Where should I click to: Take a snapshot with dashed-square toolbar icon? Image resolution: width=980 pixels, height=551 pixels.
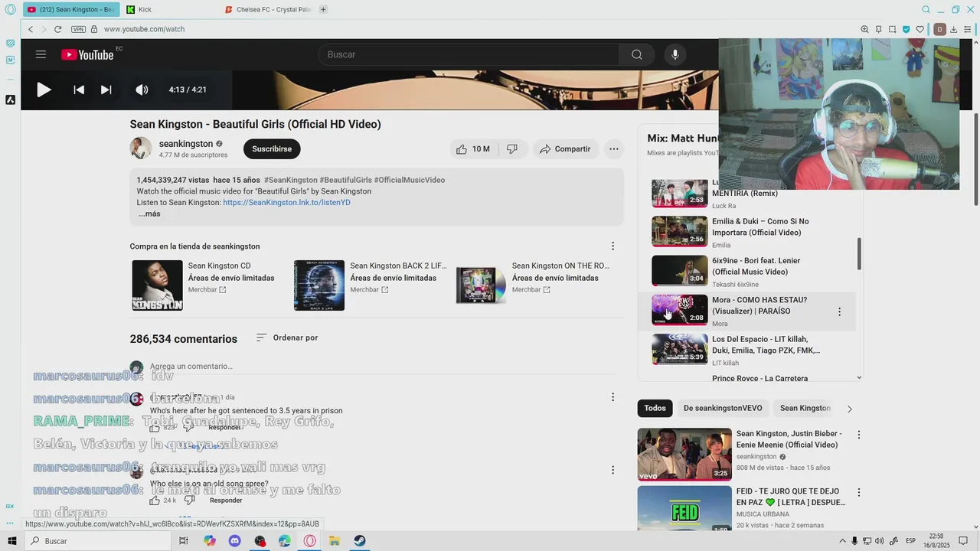click(892, 29)
